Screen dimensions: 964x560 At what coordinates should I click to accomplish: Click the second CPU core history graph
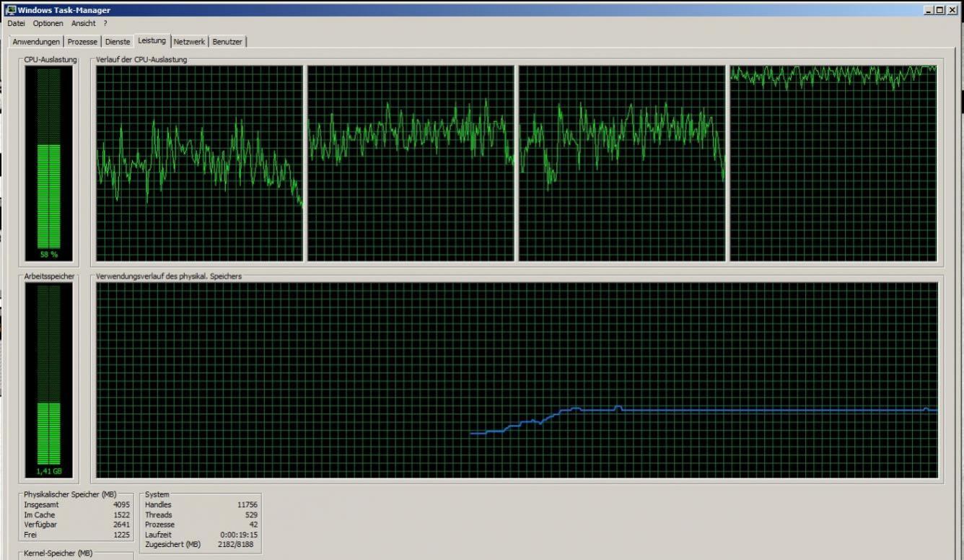click(x=411, y=163)
